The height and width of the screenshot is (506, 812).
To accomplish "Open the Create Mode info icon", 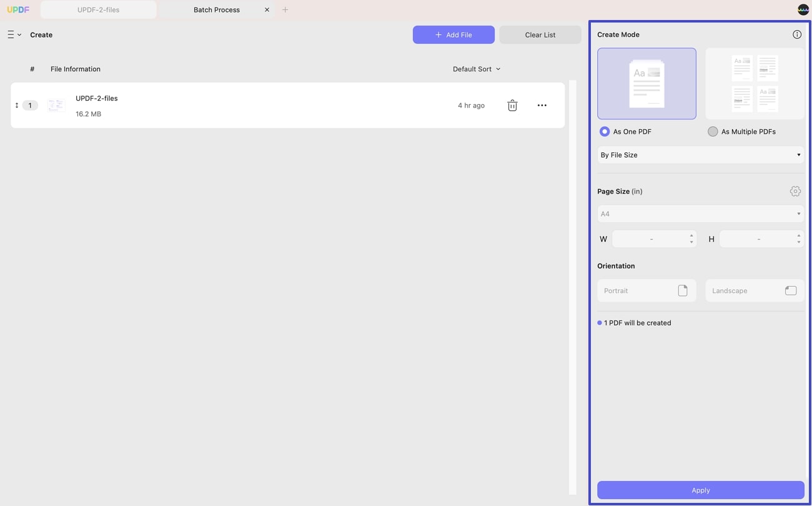I will click(x=797, y=34).
